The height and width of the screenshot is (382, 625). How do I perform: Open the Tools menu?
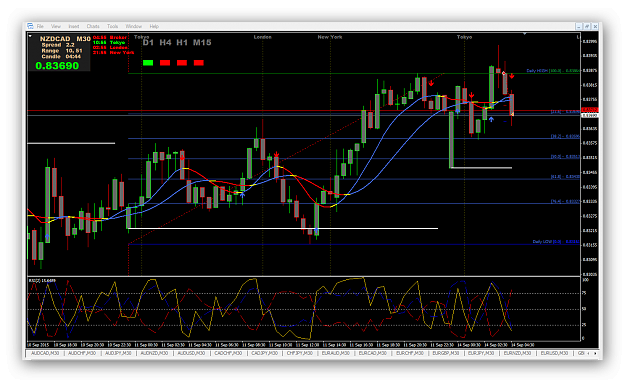pos(112,26)
